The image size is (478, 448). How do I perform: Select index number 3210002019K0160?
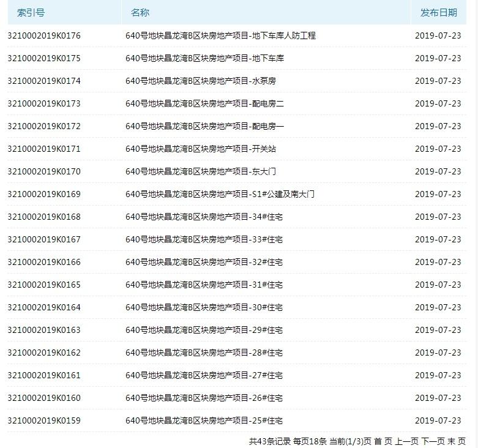(x=44, y=398)
